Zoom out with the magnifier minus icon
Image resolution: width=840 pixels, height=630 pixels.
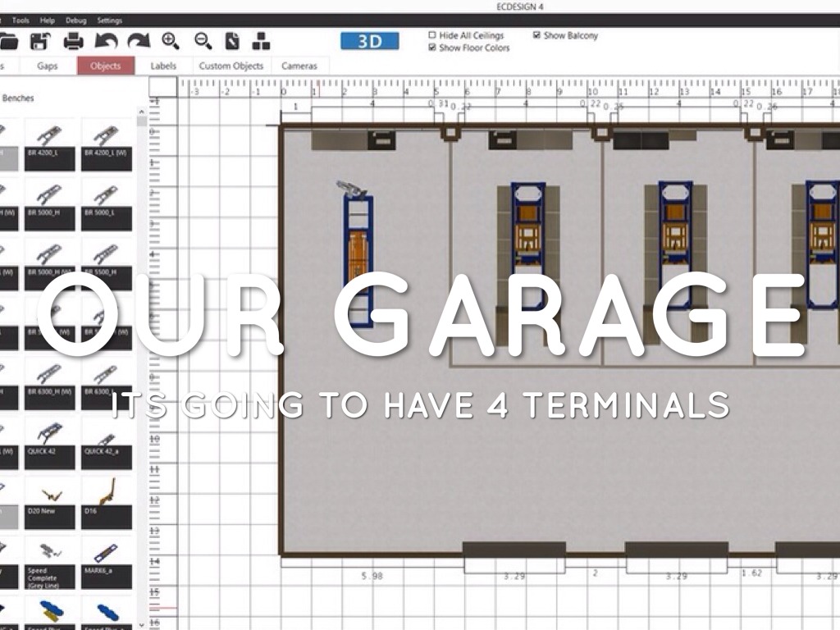point(203,40)
